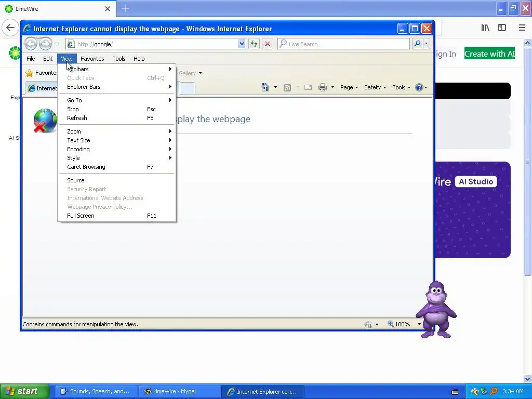The width and height of the screenshot is (532, 399).
Task: Click the Live Search input field
Action: pyautogui.click(x=344, y=44)
